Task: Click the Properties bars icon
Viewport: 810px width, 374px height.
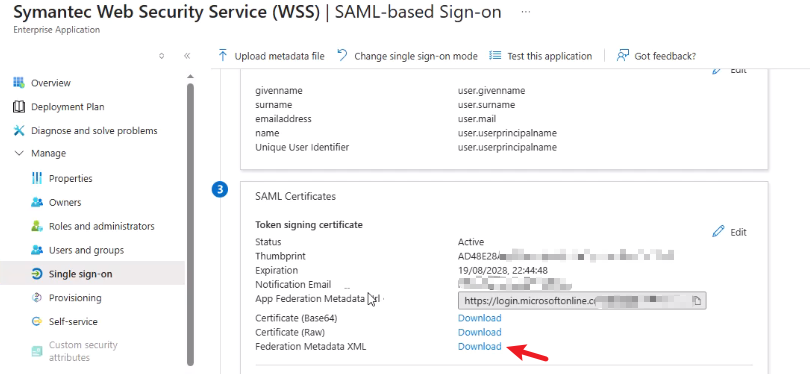Action: (x=37, y=178)
